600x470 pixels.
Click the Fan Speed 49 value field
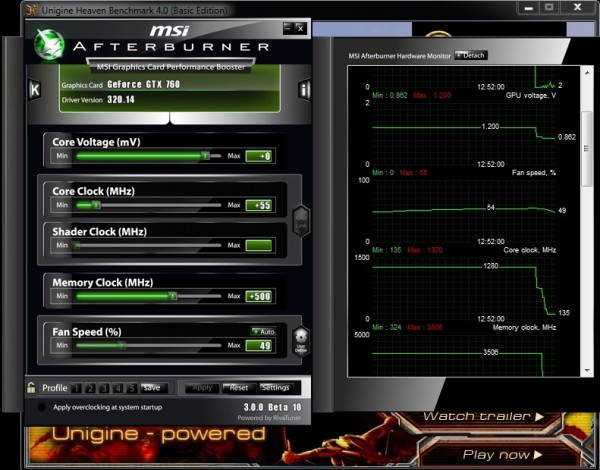pyautogui.click(x=259, y=346)
